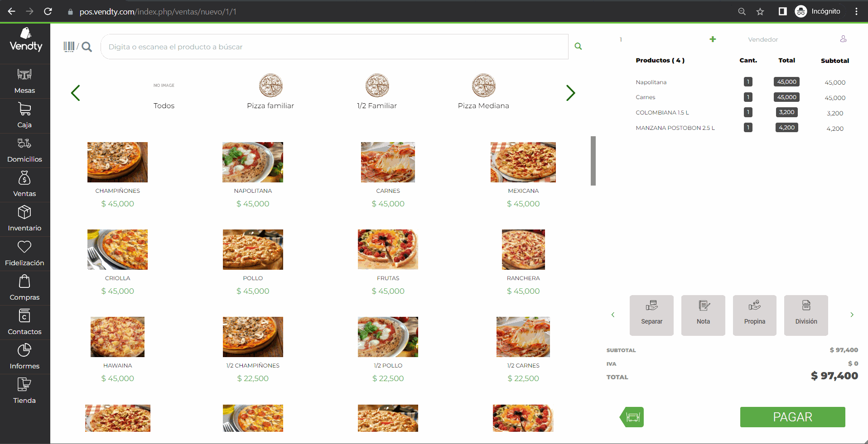Screen dimensions: 868x444
Task: Add 1/2 CHAMPIÑONES pizza to order
Action: click(253, 349)
